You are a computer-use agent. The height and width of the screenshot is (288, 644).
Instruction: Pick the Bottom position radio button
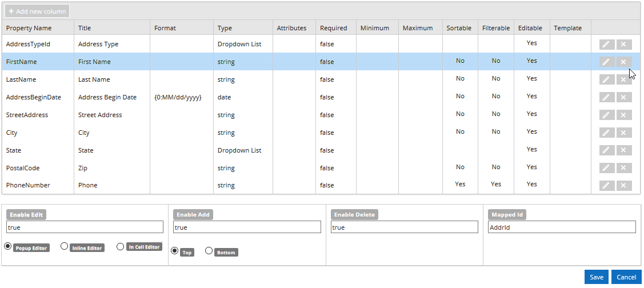pos(209,251)
